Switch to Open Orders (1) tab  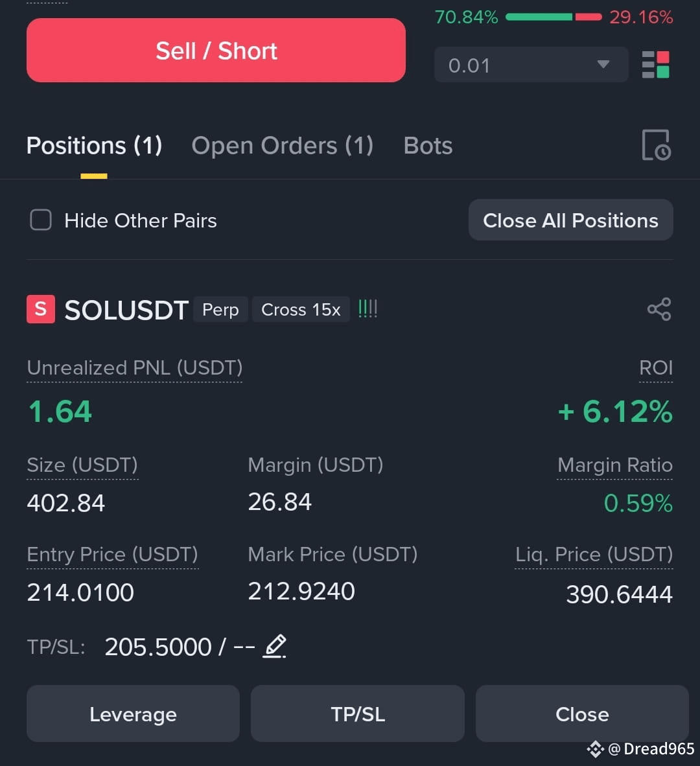coord(283,146)
